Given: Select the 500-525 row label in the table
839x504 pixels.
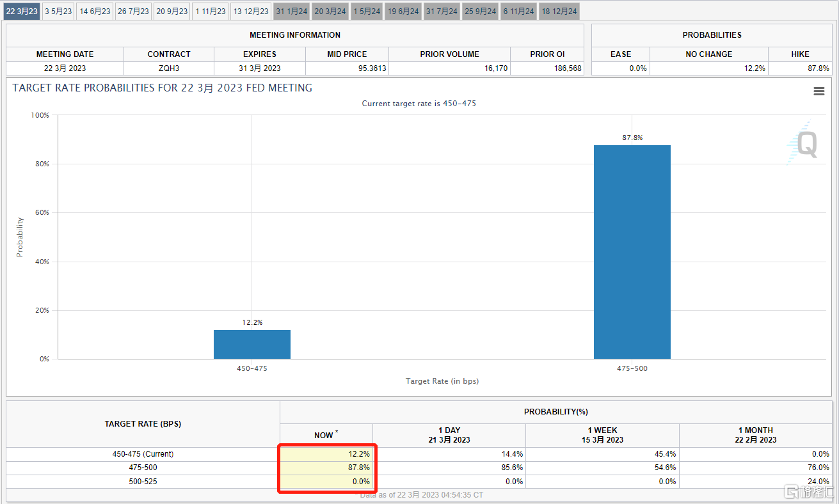Looking at the screenshot, I should pos(143,481).
